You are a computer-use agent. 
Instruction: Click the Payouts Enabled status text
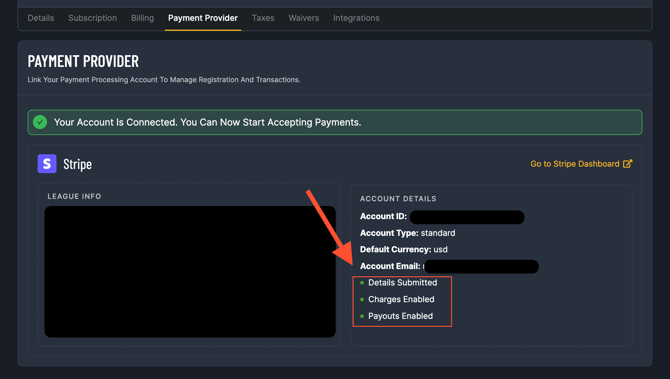click(400, 316)
